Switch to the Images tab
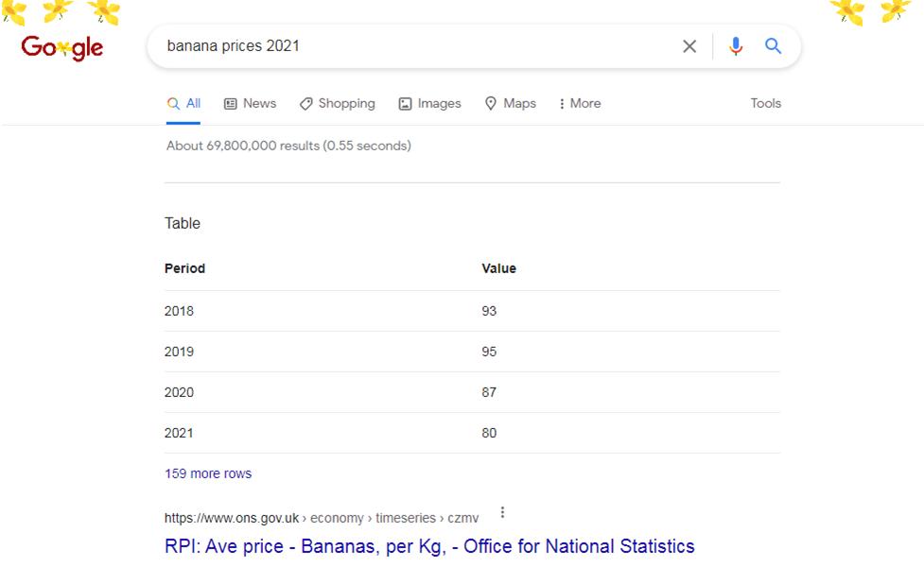 (x=429, y=104)
